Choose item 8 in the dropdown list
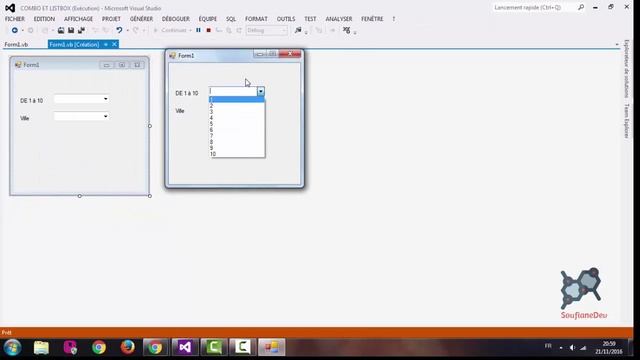This screenshot has height=360, width=640. (237, 142)
